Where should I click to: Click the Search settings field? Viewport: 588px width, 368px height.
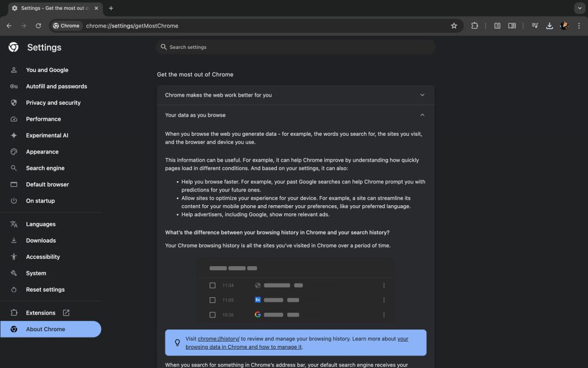(x=296, y=47)
